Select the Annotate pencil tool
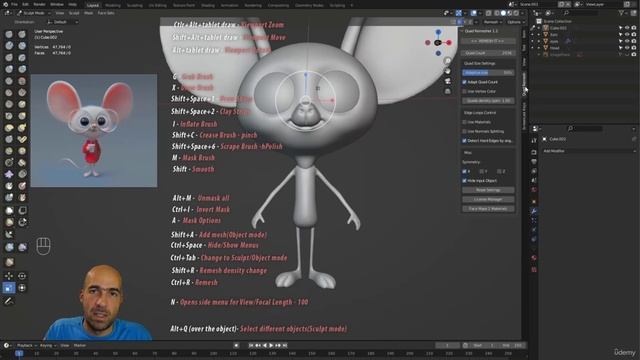Screen dimensions: 640x360 (x=9, y=301)
